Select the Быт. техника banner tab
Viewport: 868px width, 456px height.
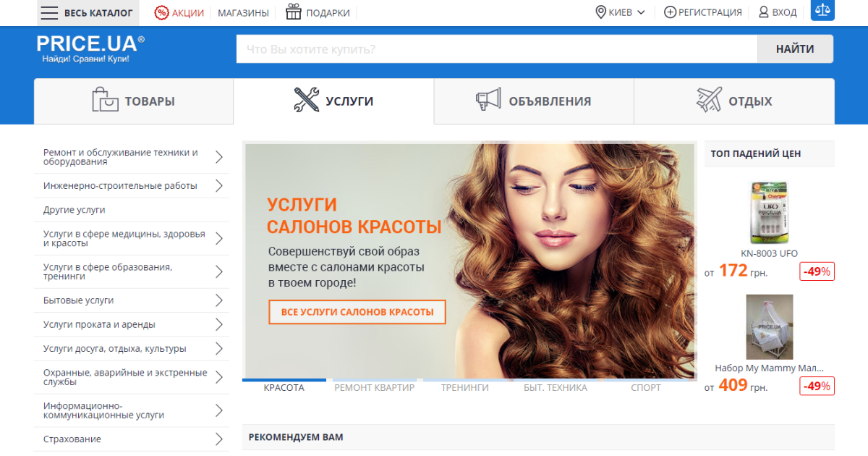click(x=556, y=387)
